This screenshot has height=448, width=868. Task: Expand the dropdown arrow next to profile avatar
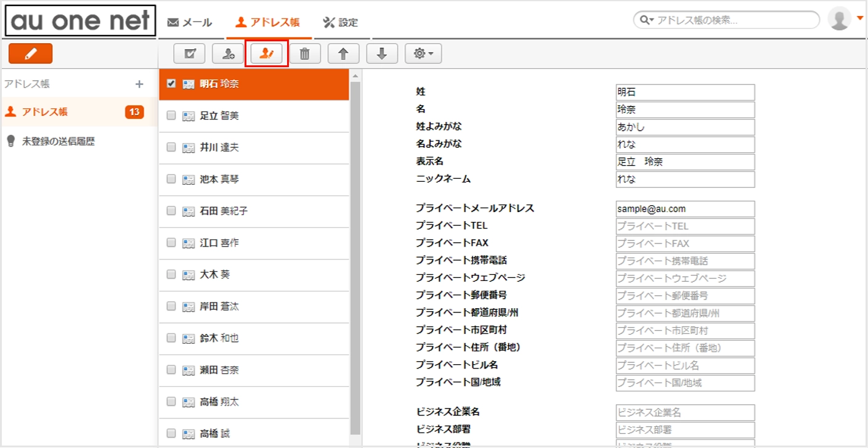(x=861, y=17)
